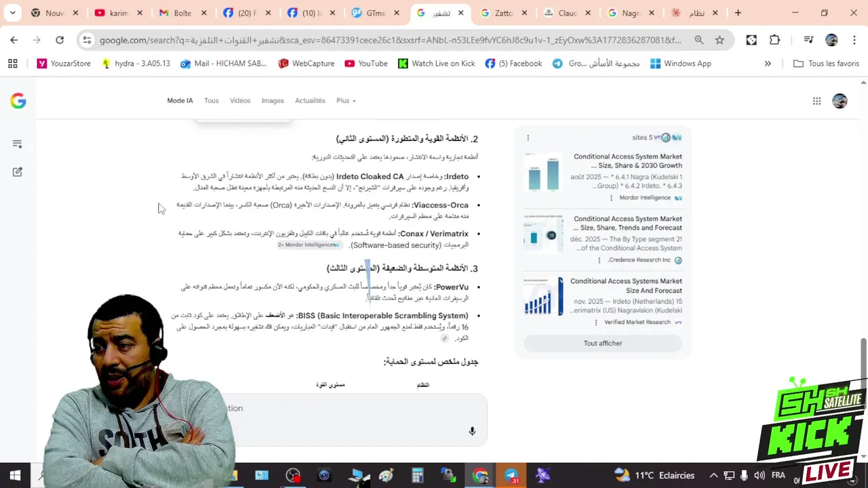This screenshot has height=488, width=868.
Task: Open the YouzarStore bookmark
Action: pos(64,64)
